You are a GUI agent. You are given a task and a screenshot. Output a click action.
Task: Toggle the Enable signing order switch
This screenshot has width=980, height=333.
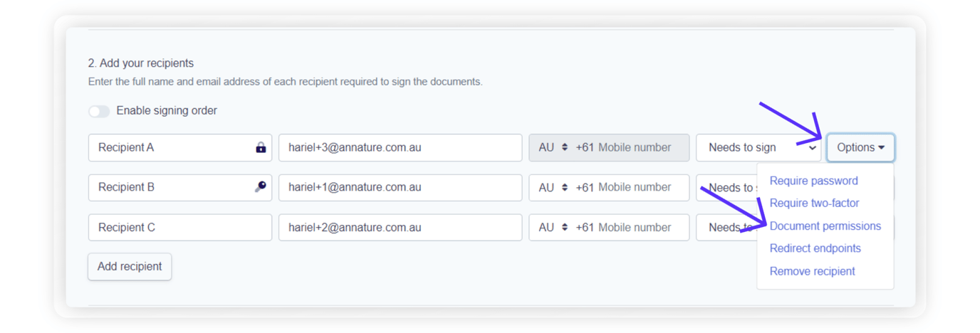click(99, 111)
